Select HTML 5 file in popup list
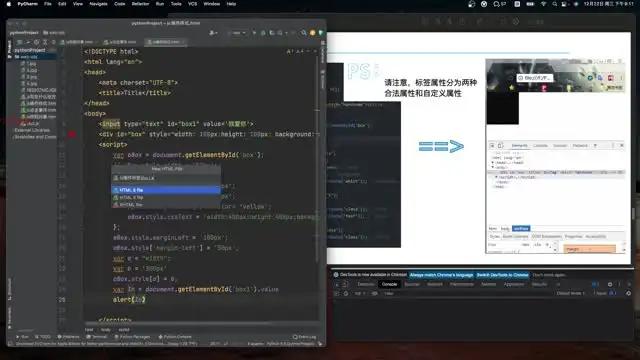Viewport: 640px width, 360px height. pos(166,190)
